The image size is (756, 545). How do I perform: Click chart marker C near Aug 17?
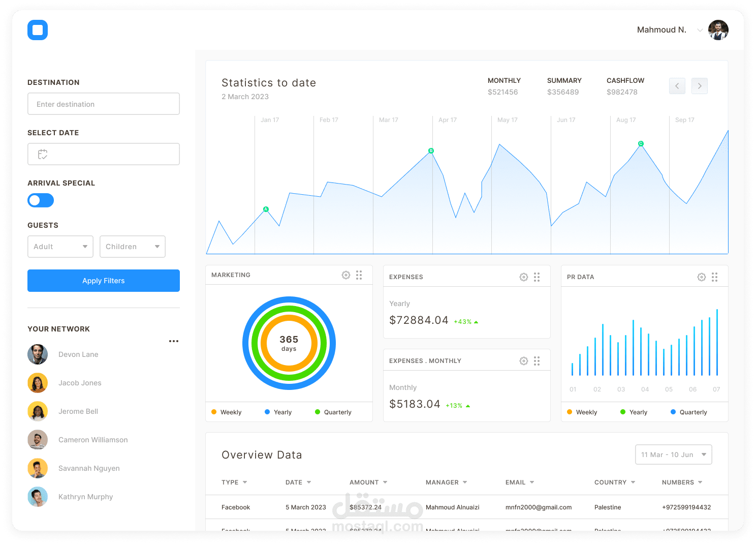[x=641, y=144]
